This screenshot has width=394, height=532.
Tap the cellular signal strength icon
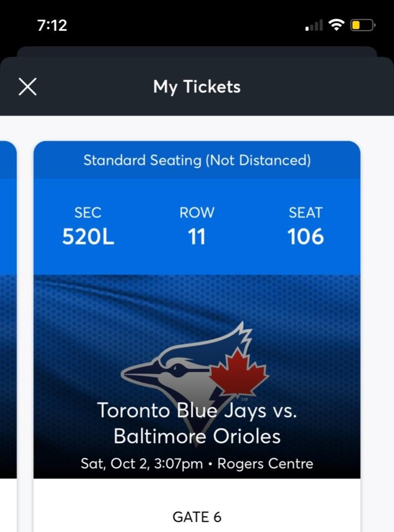point(314,25)
